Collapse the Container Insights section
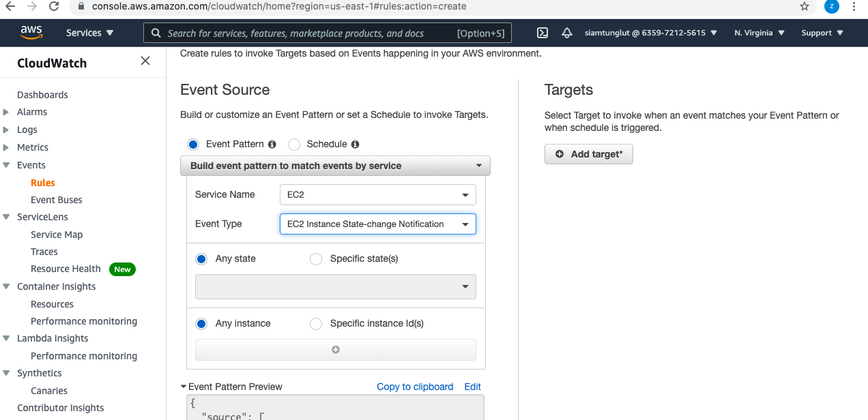Image resolution: width=868 pixels, height=420 pixels. [x=6, y=286]
